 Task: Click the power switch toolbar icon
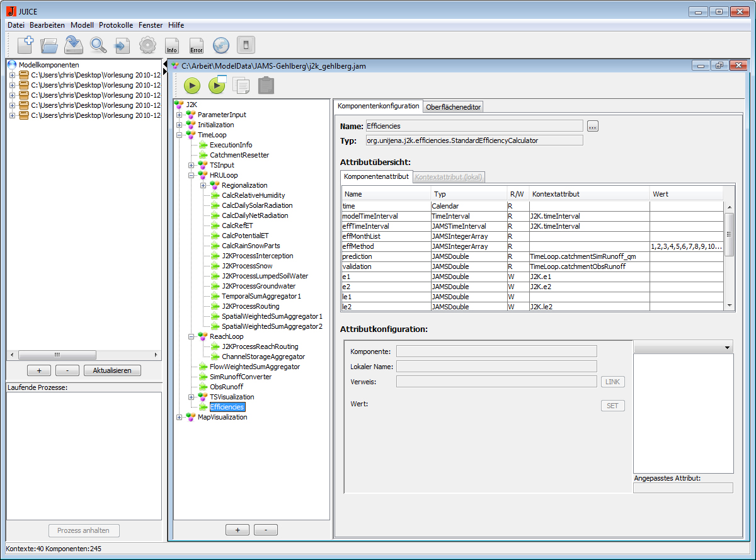point(246,45)
